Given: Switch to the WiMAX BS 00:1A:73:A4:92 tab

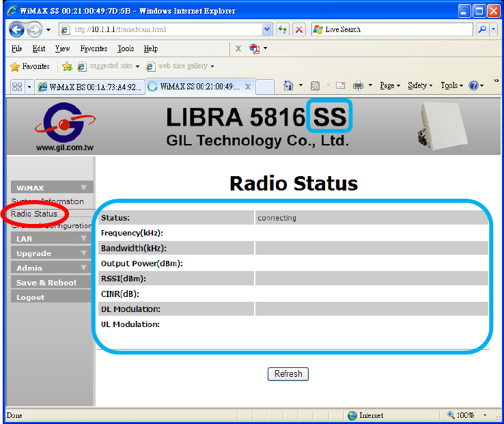Looking at the screenshot, I should click(89, 87).
